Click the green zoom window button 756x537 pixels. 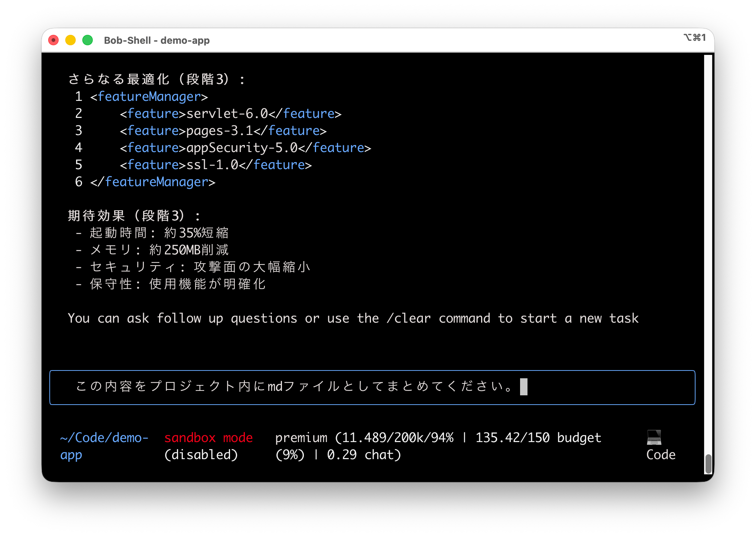coord(88,40)
